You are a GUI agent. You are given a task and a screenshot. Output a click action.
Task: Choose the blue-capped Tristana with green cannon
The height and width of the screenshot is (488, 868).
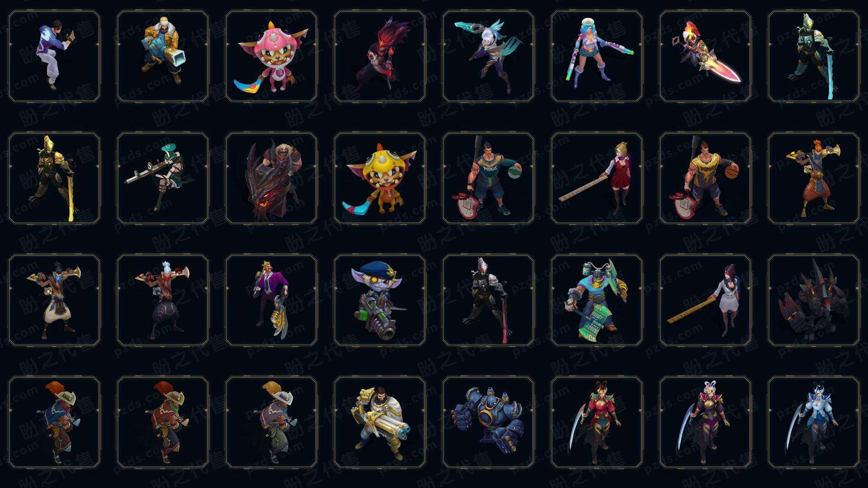click(x=380, y=300)
